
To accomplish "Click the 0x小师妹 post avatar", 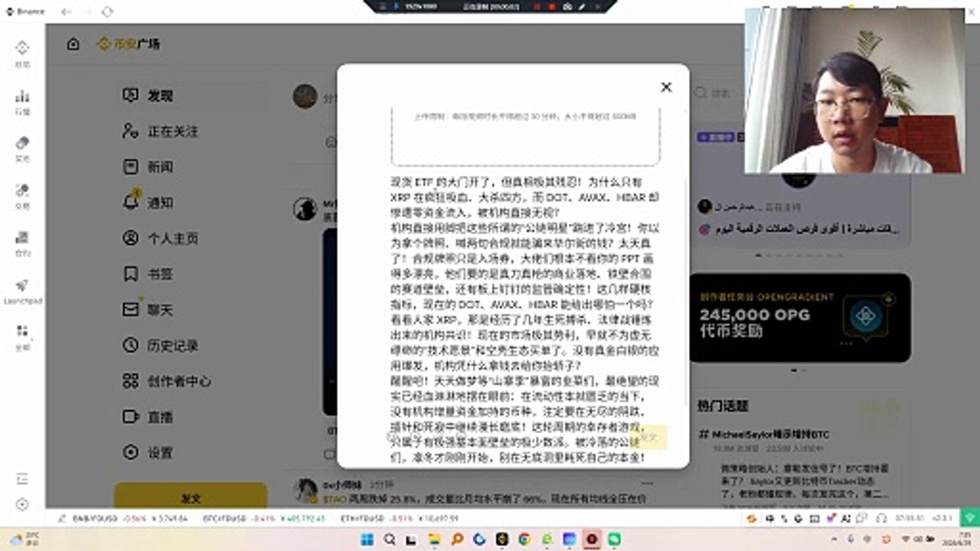I will [306, 491].
